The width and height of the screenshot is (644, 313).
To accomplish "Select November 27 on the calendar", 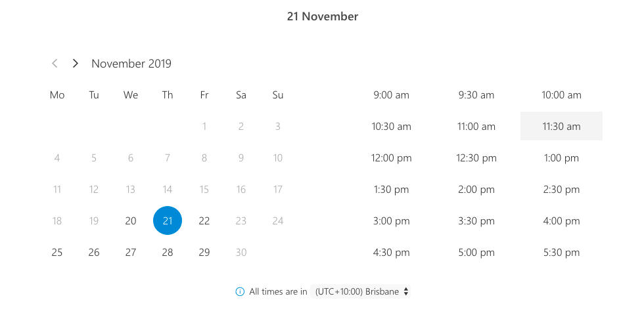I will click(x=131, y=252).
